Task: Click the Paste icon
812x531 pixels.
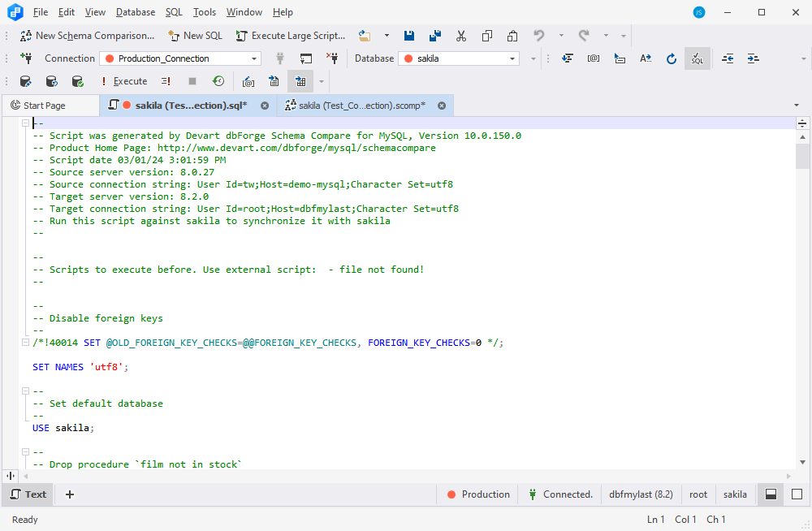Action: (512, 36)
